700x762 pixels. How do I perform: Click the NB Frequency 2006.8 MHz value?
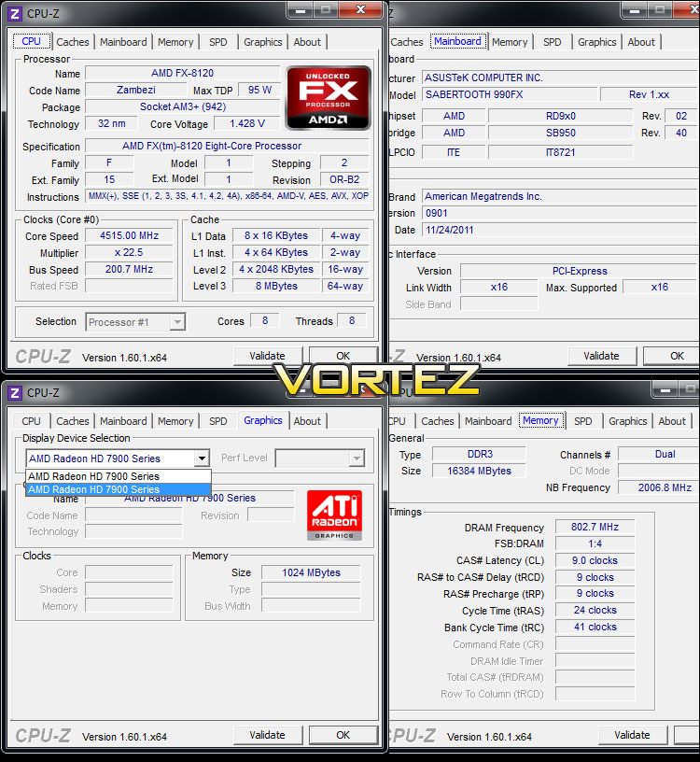coord(659,487)
